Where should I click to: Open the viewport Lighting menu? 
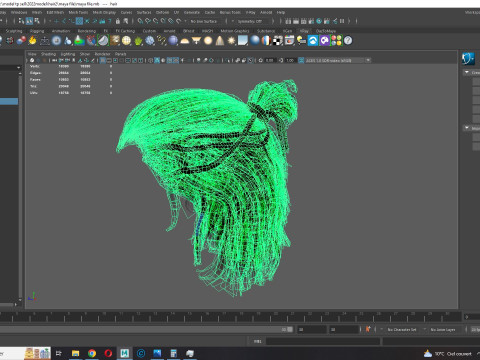coord(68,54)
